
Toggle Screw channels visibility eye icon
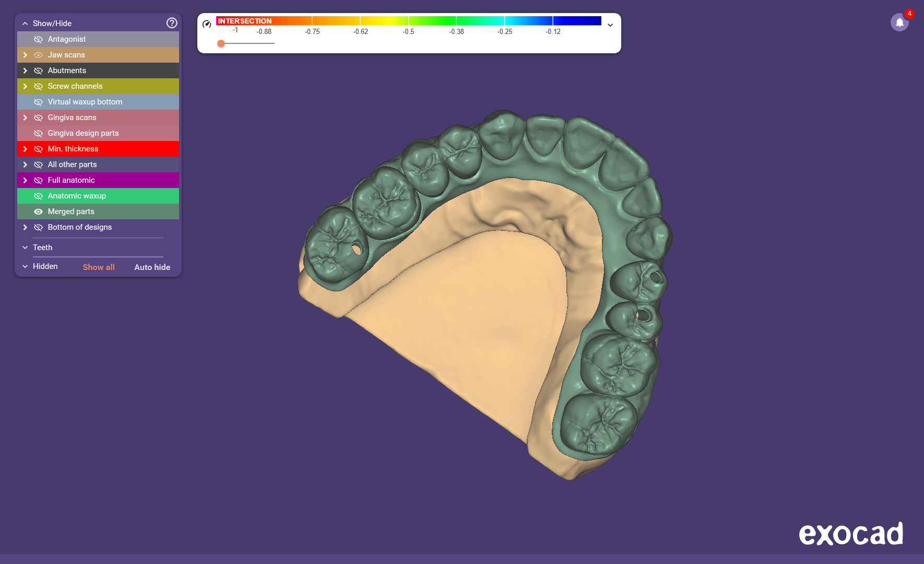coord(38,86)
